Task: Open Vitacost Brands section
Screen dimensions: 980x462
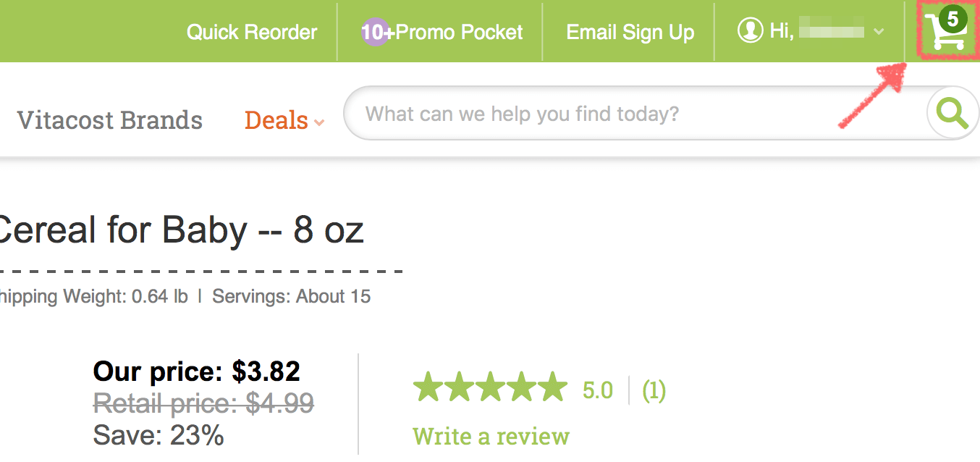Action: tap(110, 119)
